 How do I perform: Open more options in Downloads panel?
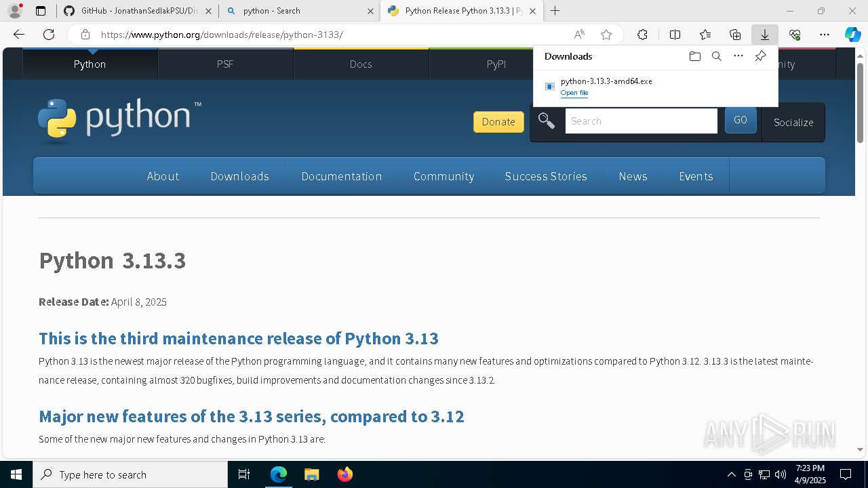click(x=738, y=56)
